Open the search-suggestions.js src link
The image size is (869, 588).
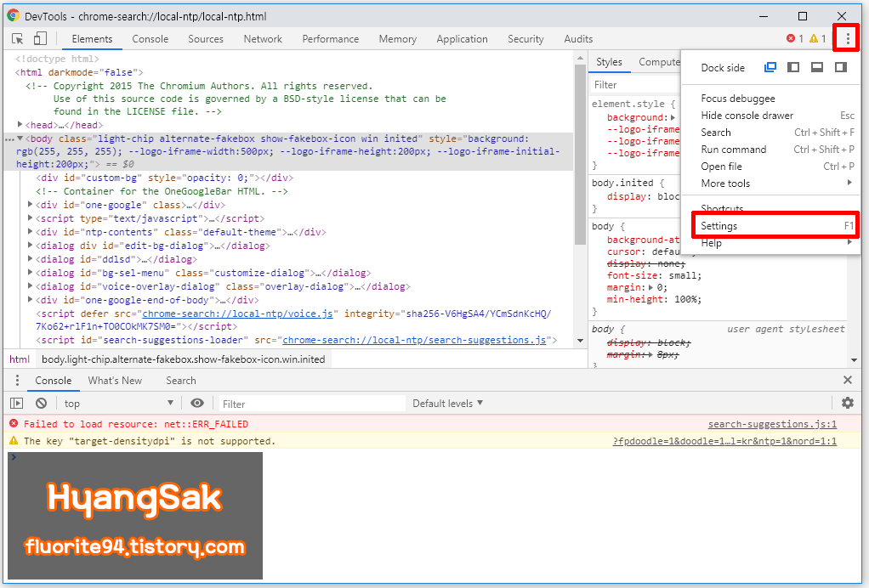point(414,340)
